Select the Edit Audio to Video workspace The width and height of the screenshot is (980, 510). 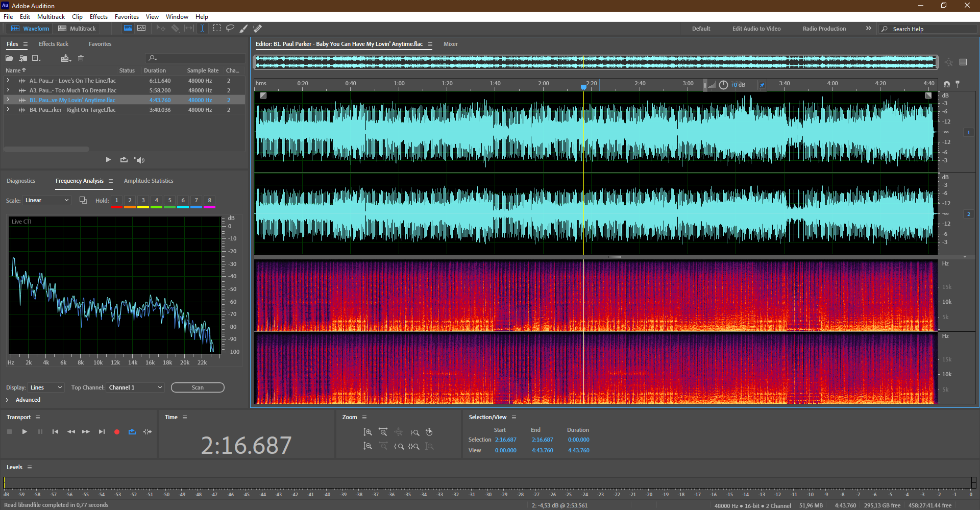point(756,29)
